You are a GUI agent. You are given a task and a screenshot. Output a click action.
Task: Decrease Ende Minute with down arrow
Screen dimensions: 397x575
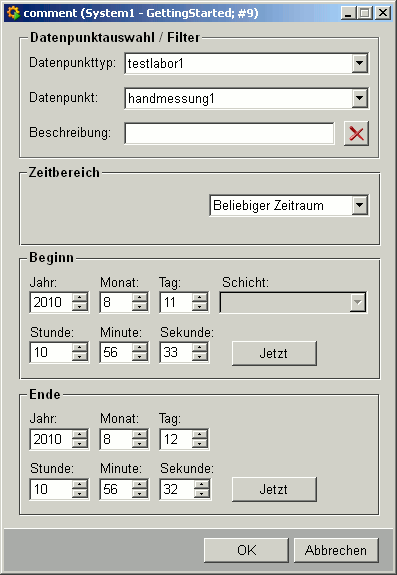pyautogui.click(x=140, y=494)
